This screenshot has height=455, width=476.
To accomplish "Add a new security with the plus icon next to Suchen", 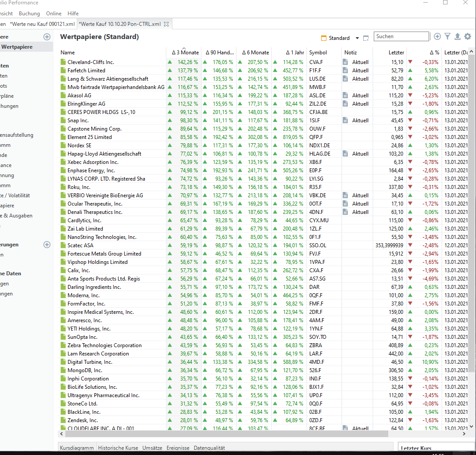I will 437,37.
